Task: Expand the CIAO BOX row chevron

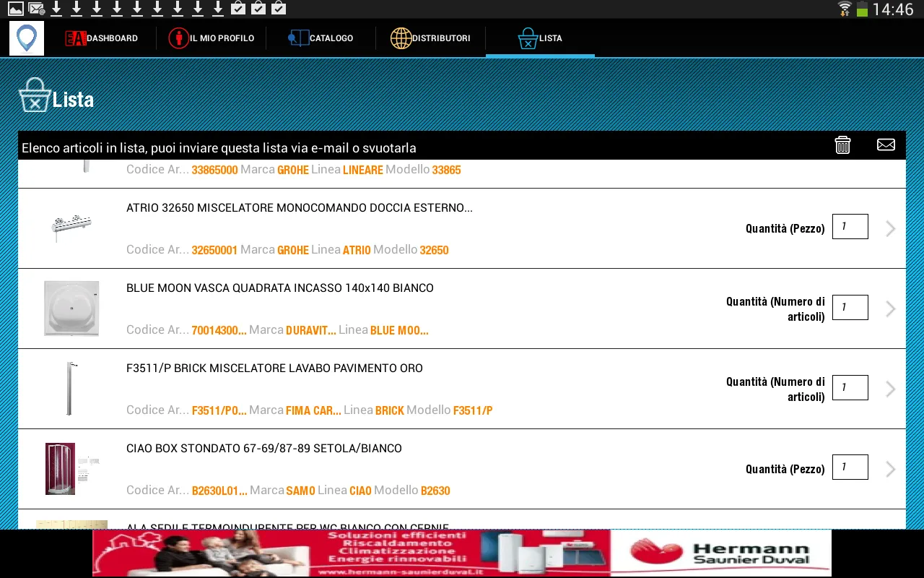Action: 891,470
